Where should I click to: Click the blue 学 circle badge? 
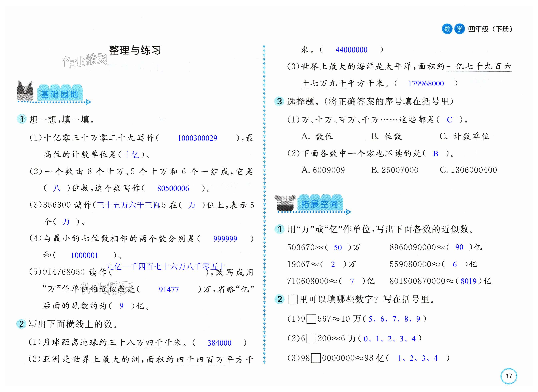click(x=459, y=29)
